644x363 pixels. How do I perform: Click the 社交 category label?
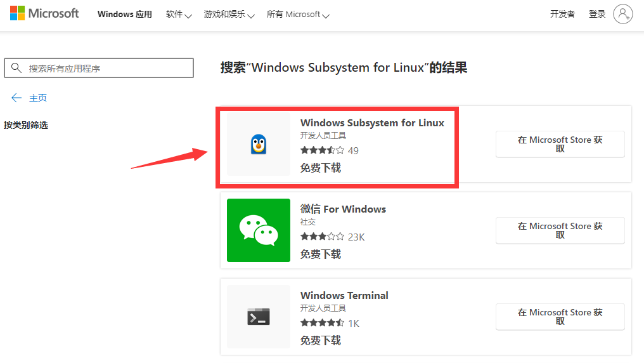click(307, 222)
